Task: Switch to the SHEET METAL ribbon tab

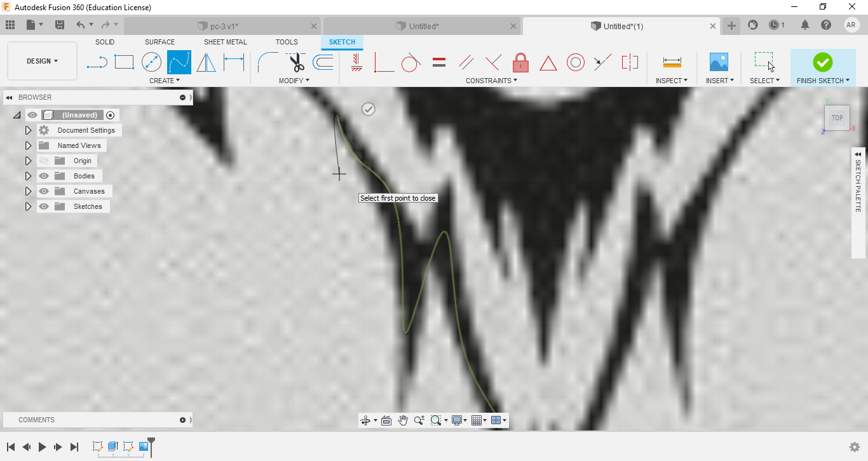Action: 226,42
